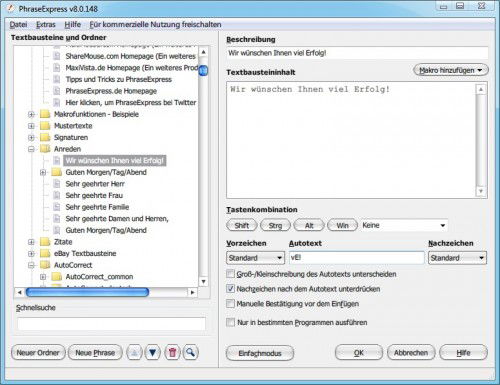This screenshot has width=500, height=385.
Task: Open Für kommerzielle Nutzung freischalten menu
Action: [x=155, y=25]
